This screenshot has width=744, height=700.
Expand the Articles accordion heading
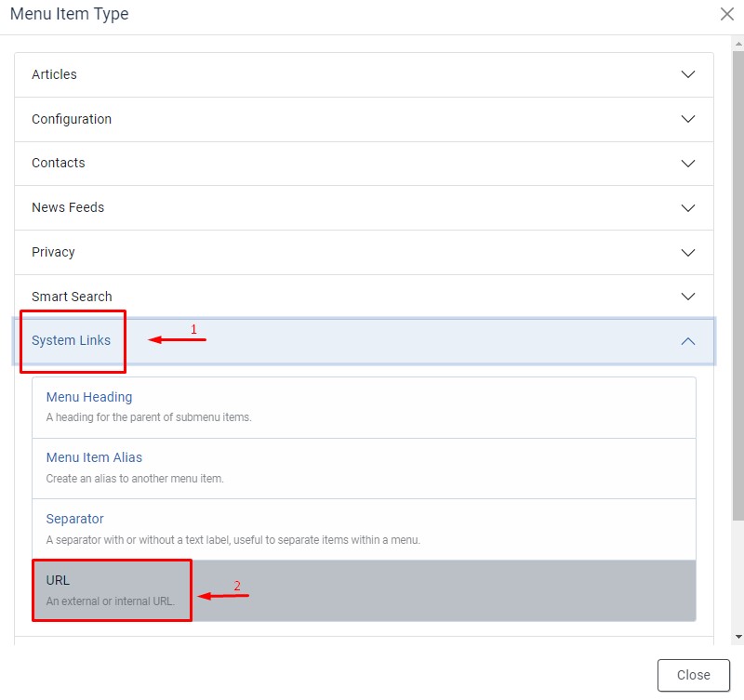tap(55, 74)
